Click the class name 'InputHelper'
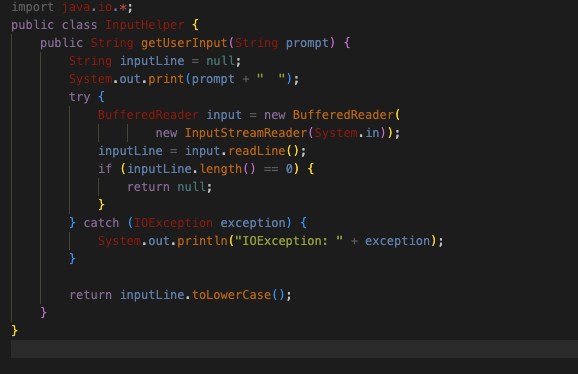Viewport: 578px width, 374px height. click(x=144, y=25)
